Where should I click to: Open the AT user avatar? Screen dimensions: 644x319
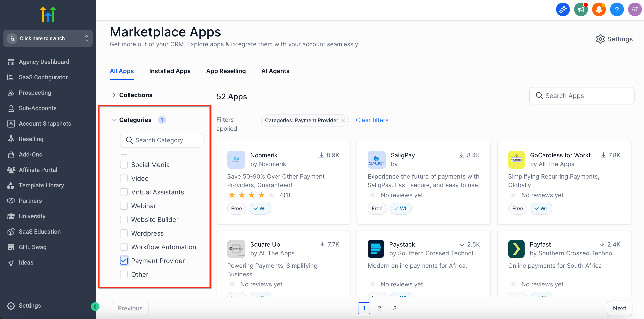click(x=635, y=9)
